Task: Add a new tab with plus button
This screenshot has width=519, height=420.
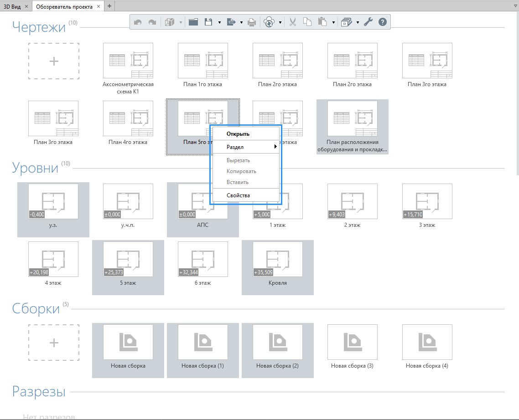Action: coord(109,6)
